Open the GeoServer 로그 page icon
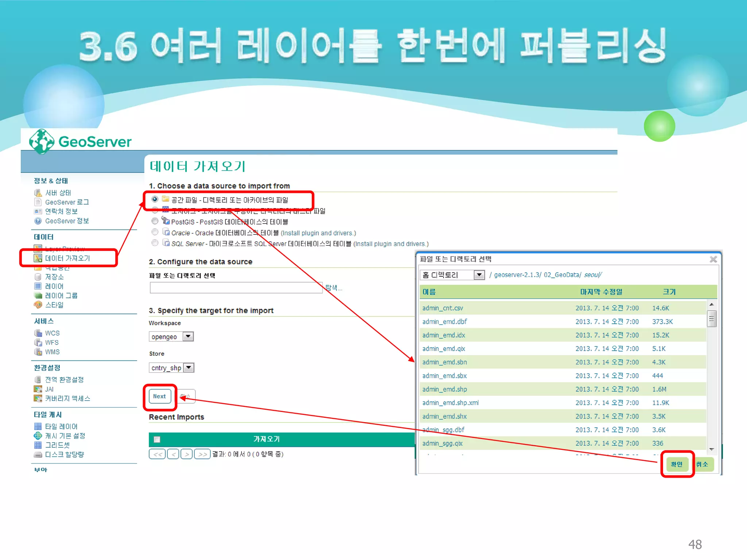 (38, 202)
